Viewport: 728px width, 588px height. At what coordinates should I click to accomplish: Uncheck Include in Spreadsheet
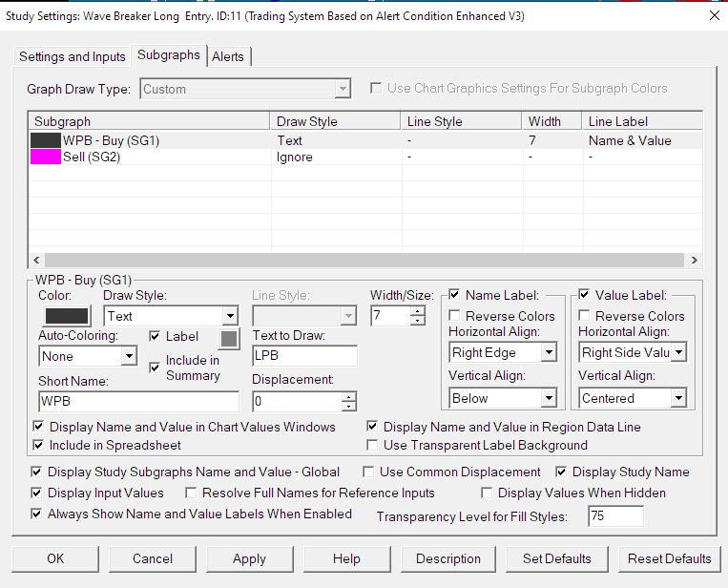[38, 445]
